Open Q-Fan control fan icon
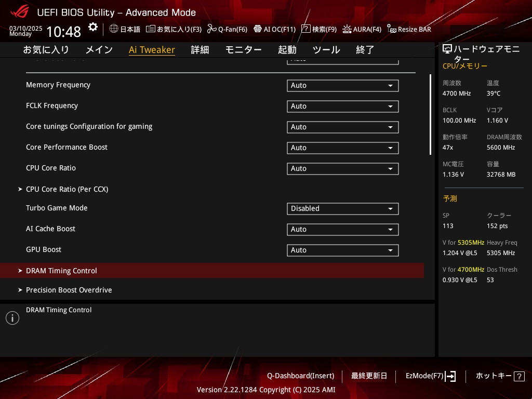The width and height of the screenshot is (532, 399). [212, 29]
